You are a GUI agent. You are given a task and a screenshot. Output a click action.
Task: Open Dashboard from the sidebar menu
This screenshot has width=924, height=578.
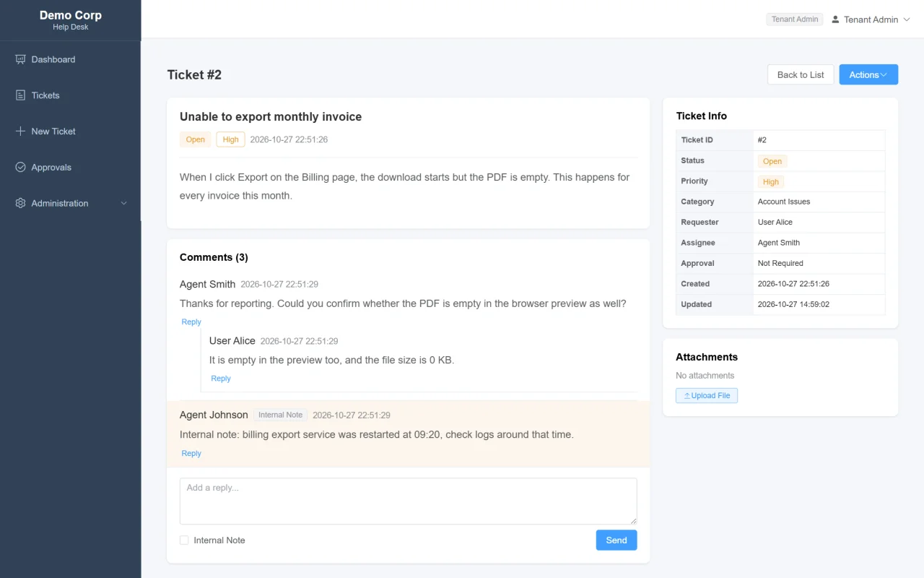[70, 59]
